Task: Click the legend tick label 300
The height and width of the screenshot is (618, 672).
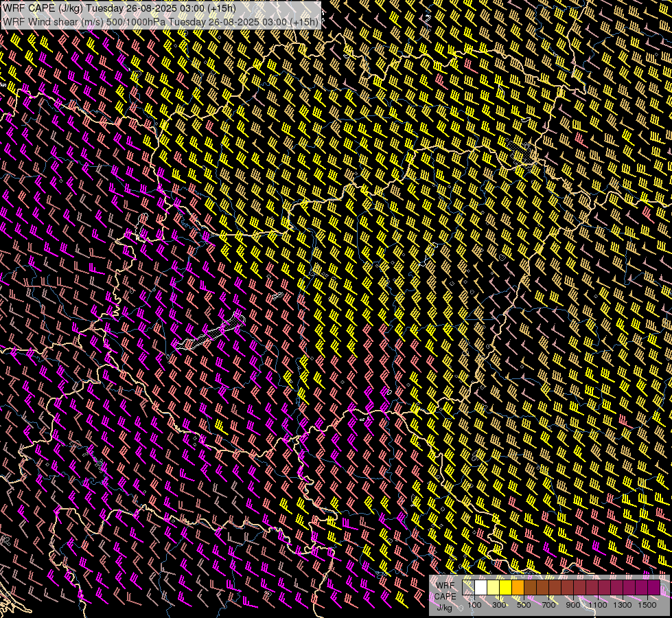Action: (499, 605)
